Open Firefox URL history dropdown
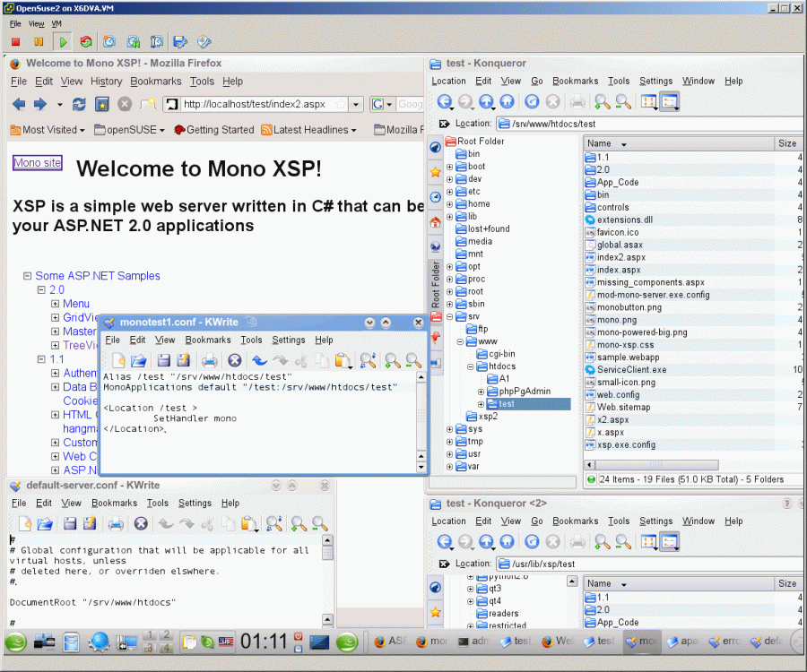Screen dimensions: 807x672 click(x=356, y=104)
